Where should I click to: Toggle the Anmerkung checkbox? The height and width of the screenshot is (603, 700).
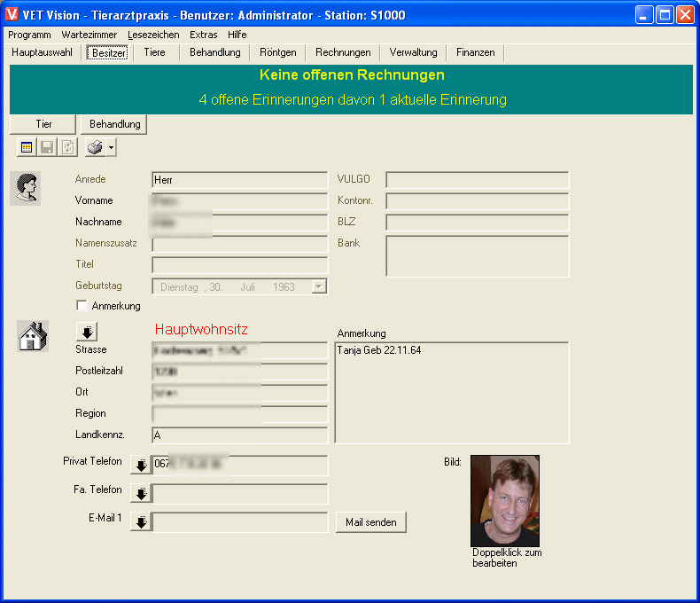(x=82, y=306)
